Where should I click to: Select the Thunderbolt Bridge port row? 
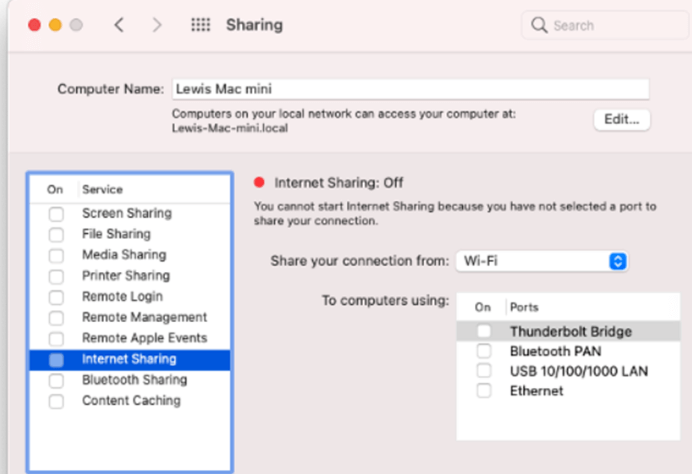pyautogui.click(x=568, y=331)
